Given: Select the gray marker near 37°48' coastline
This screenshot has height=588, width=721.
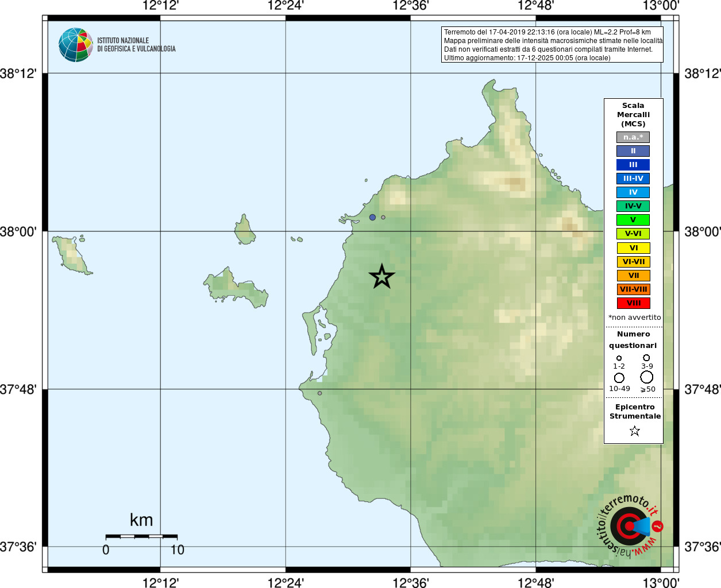Looking at the screenshot, I should pyautogui.click(x=320, y=393).
